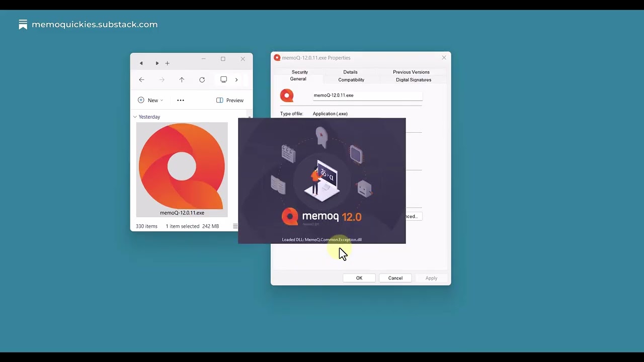Click the 330 items status text
The width and height of the screenshot is (644, 362).
coord(146,226)
